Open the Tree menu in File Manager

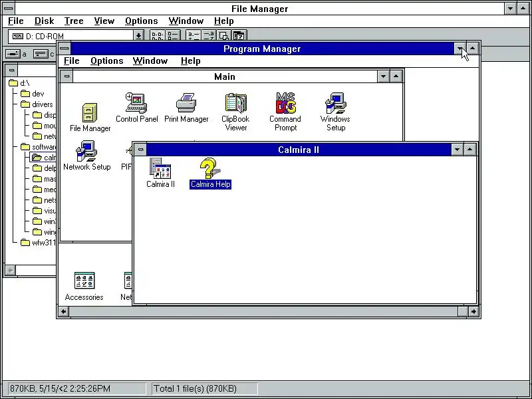click(74, 21)
